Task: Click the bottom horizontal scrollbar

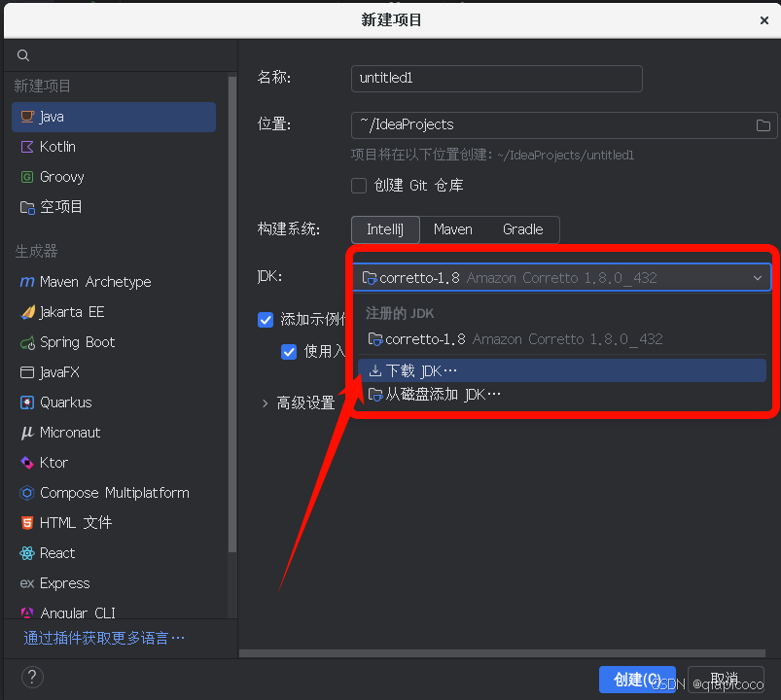Action: click(x=502, y=653)
